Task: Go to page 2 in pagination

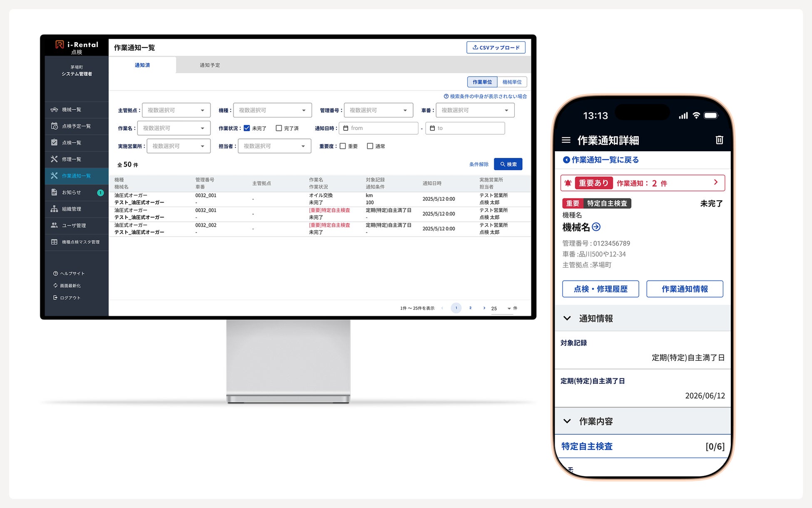Action: (471, 308)
